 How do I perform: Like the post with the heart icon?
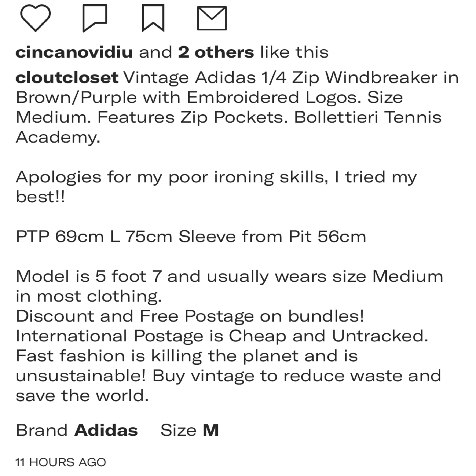(36, 18)
